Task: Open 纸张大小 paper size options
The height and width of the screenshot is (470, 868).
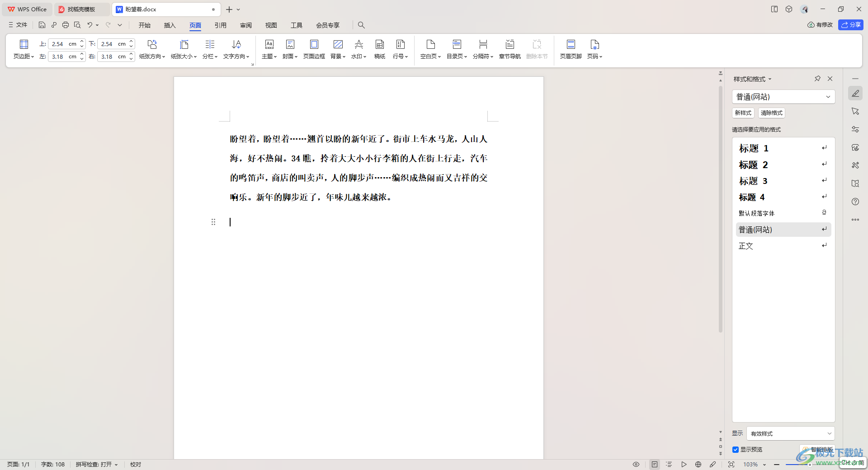Action: point(184,49)
